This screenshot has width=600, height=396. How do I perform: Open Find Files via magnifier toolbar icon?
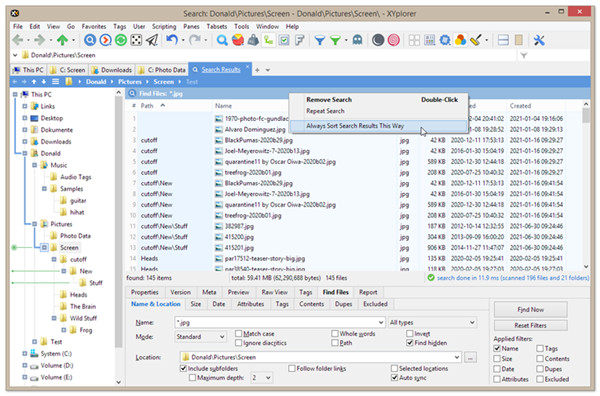click(222, 40)
